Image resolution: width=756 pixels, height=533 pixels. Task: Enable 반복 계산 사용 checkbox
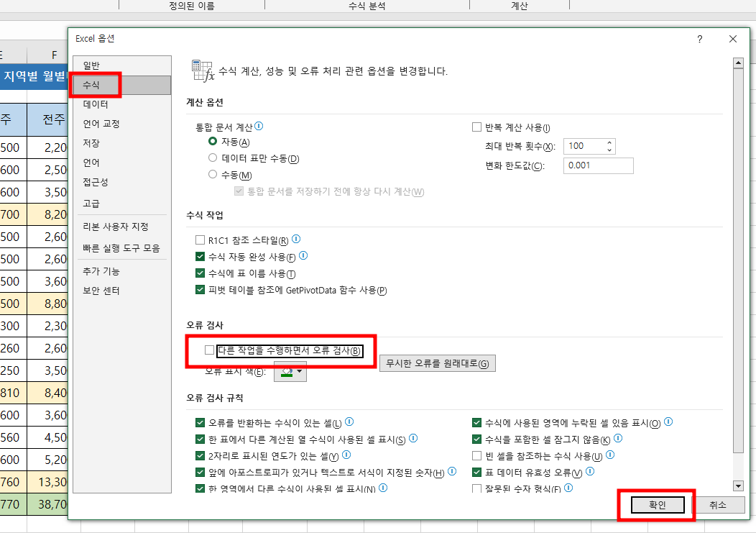[x=477, y=127]
